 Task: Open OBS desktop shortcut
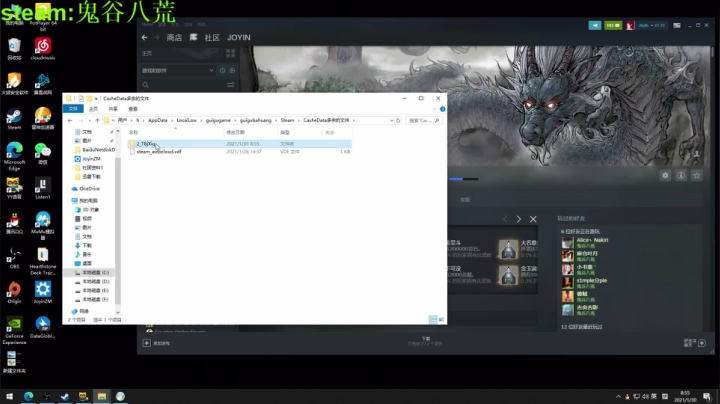(14, 258)
